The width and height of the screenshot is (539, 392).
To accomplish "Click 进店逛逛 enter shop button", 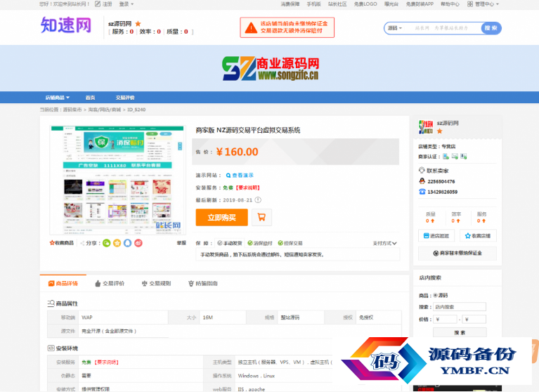I will (436, 235).
